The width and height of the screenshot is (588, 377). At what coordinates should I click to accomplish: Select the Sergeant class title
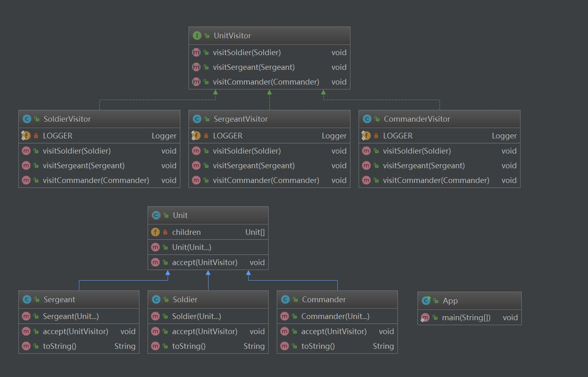[59, 299]
